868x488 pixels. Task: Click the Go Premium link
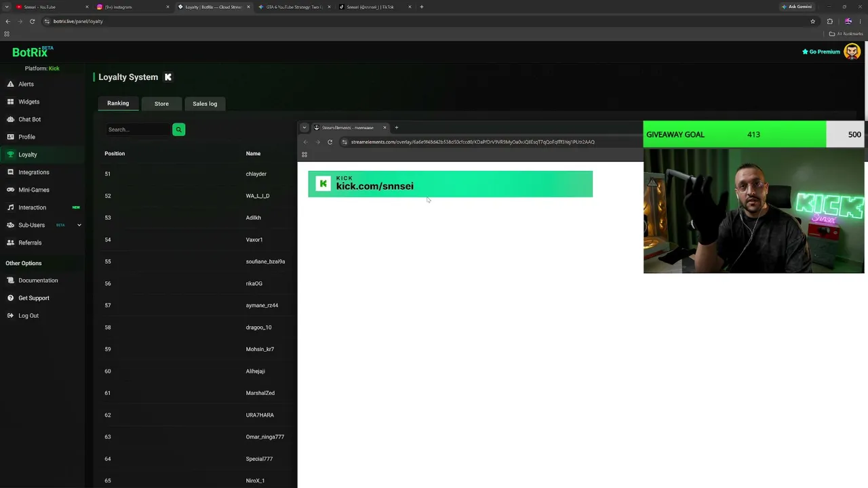pyautogui.click(x=821, y=52)
